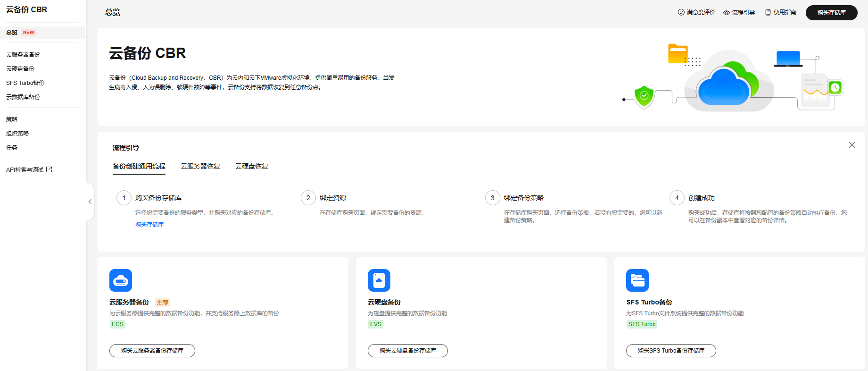
Task: Click the NEW badge beside 总览
Action: pyautogui.click(x=29, y=33)
